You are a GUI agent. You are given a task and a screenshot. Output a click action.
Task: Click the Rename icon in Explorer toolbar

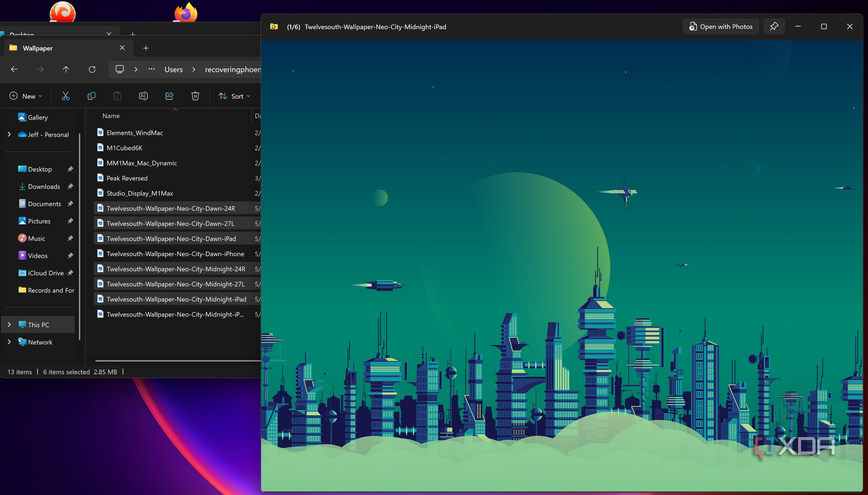143,96
